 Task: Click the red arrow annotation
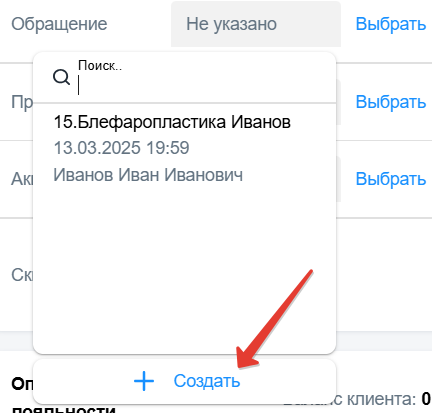[x=275, y=319]
